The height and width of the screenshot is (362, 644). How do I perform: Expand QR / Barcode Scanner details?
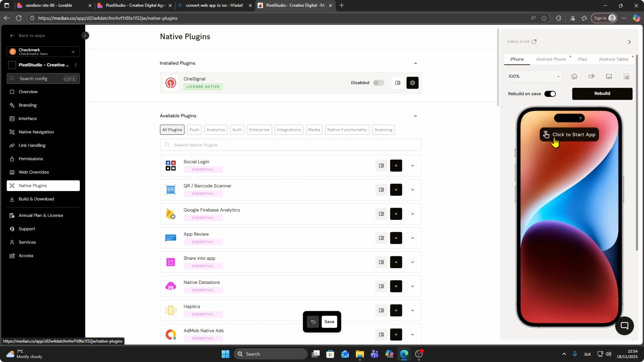click(x=412, y=190)
